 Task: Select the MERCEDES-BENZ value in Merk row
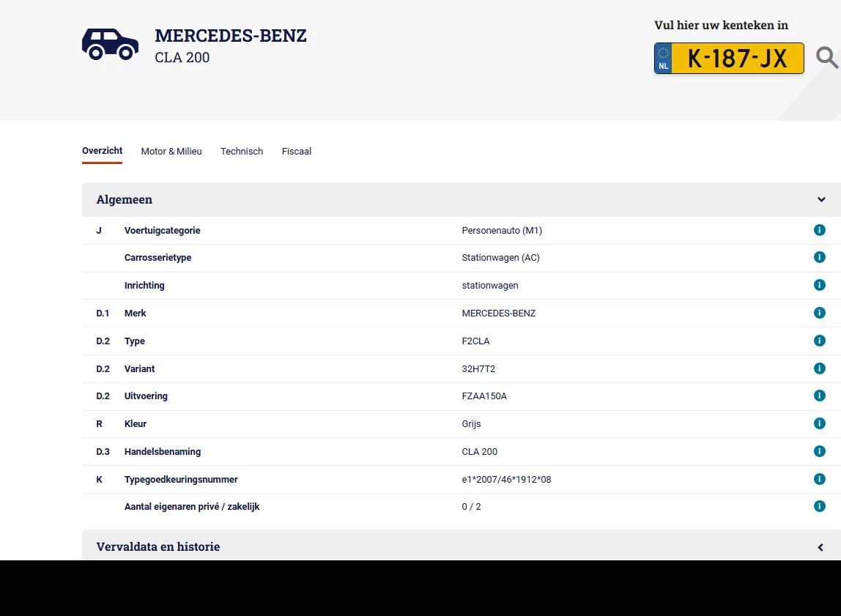(498, 313)
